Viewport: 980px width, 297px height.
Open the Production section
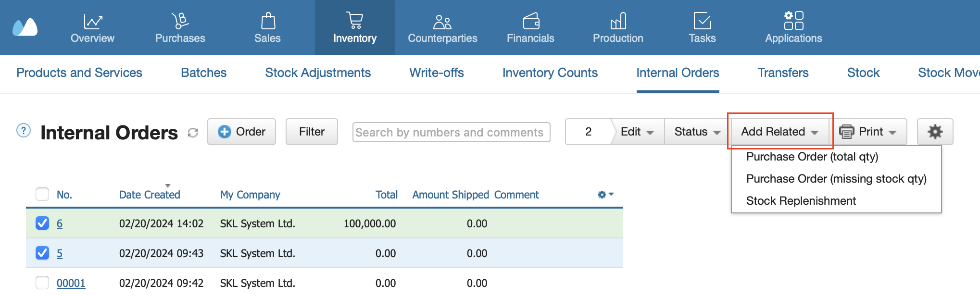point(618,28)
